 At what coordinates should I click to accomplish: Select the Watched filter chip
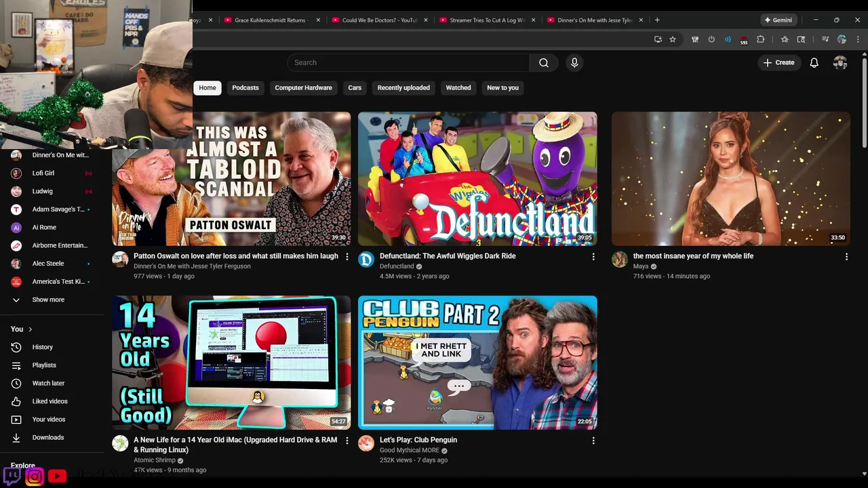click(x=458, y=87)
